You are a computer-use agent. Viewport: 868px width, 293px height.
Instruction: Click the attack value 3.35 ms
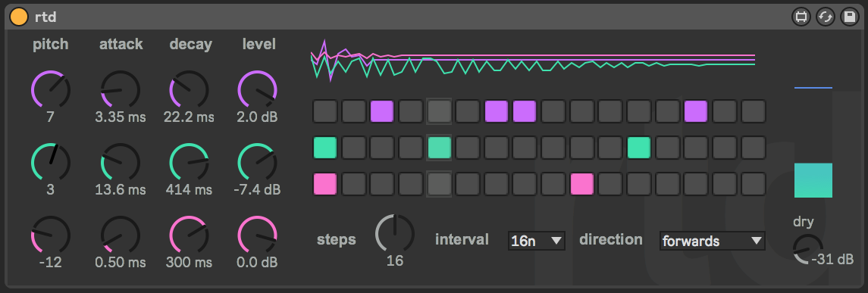pyautogui.click(x=120, y=117)
